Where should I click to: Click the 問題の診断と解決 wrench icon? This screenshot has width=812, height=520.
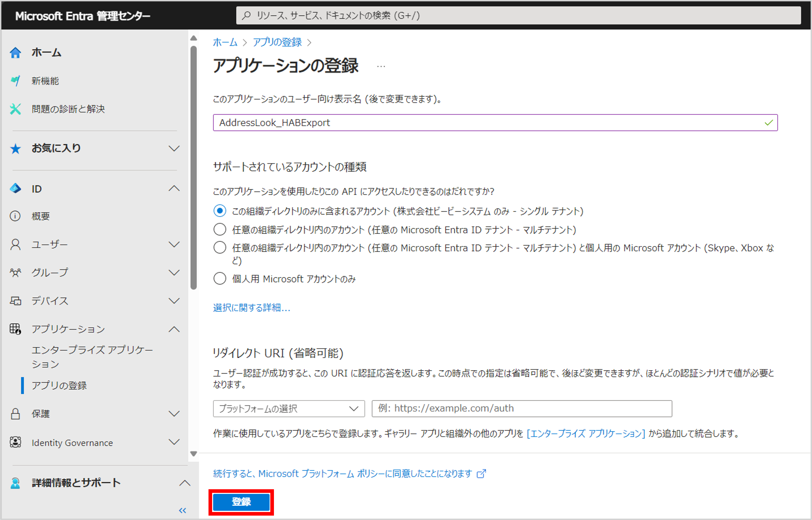[16, 109]
